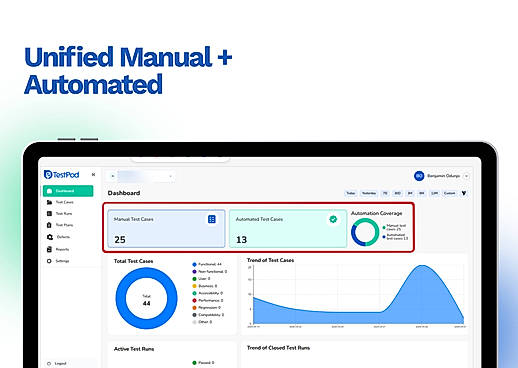Click the Reports document icon
The width and height of the screenshot is (518, 368).
pyautogui.click(x=49, y=249)
